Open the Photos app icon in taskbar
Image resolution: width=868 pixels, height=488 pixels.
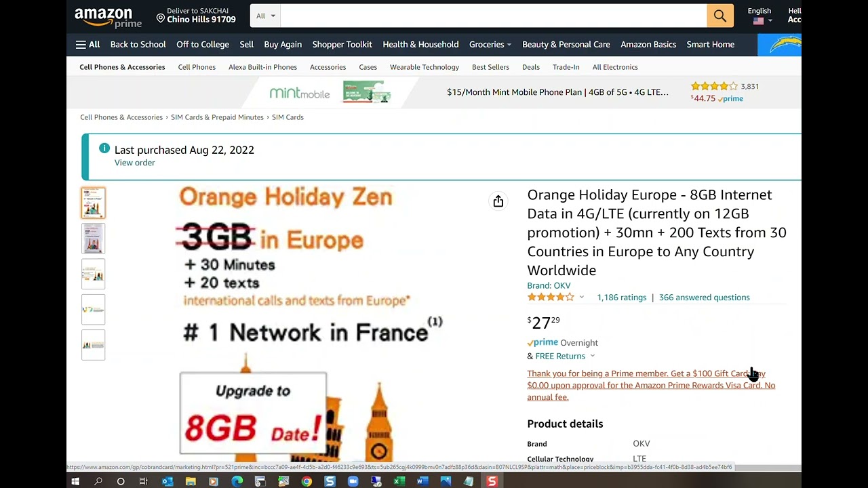pos(446,481)
